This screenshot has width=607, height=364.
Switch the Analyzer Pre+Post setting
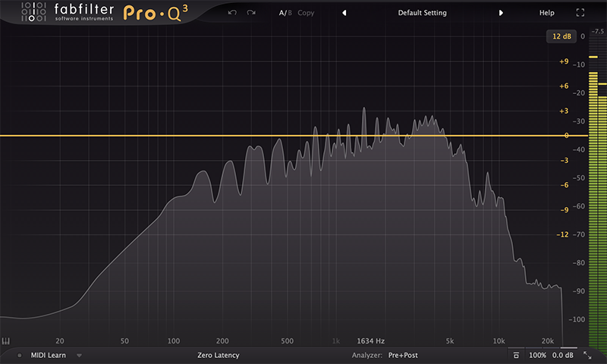(x=403, y=355)
